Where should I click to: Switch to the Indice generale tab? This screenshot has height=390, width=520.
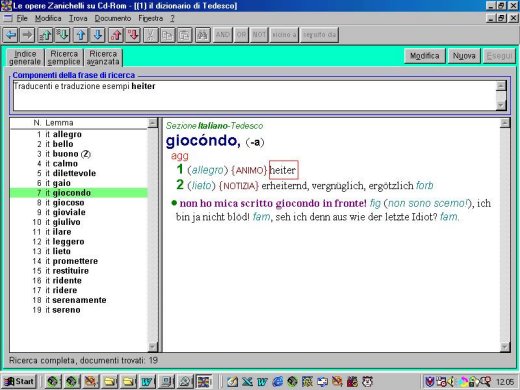click(25, 58)
